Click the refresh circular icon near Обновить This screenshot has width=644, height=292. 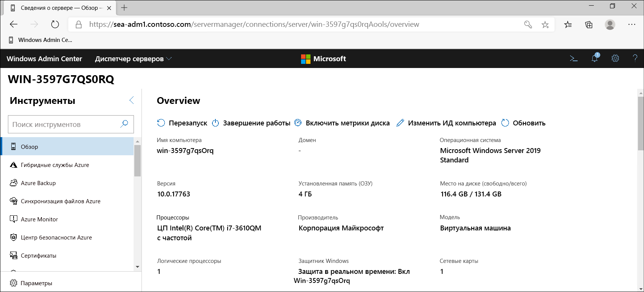(505, 123)
